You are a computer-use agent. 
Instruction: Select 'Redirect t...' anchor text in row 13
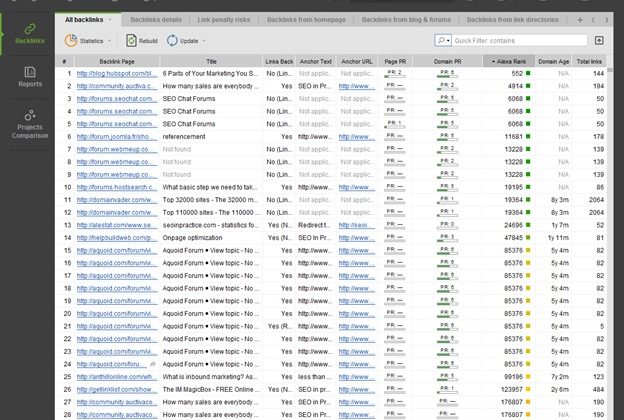pyautogui.click(x=314, y=225)
